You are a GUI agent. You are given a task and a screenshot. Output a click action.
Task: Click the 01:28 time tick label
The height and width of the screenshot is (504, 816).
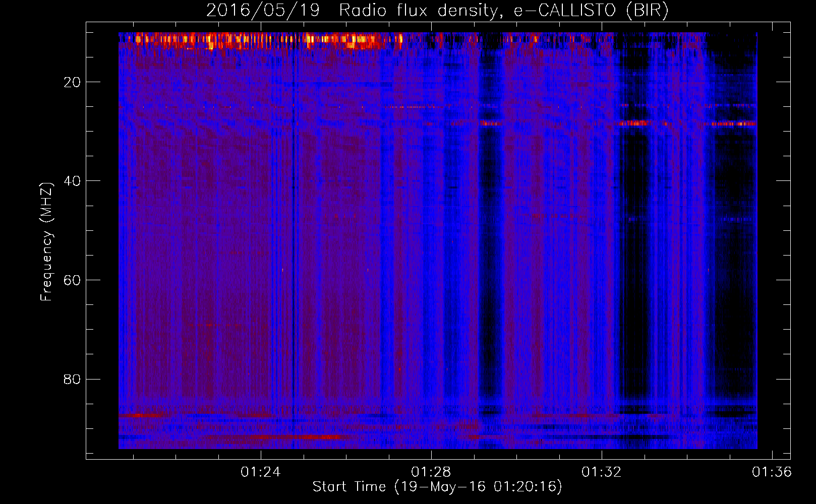[431, 472]
